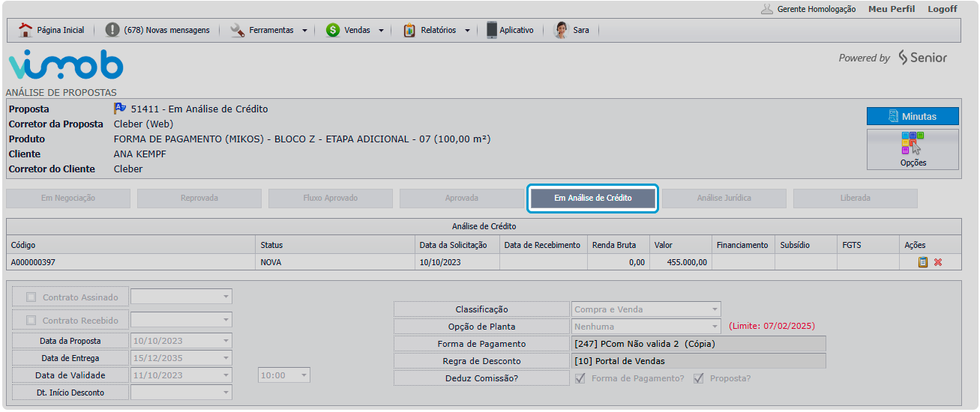Open Contrato Assinado date dropdown
Viewport: 980px width, 412px height.
[226, 297]
